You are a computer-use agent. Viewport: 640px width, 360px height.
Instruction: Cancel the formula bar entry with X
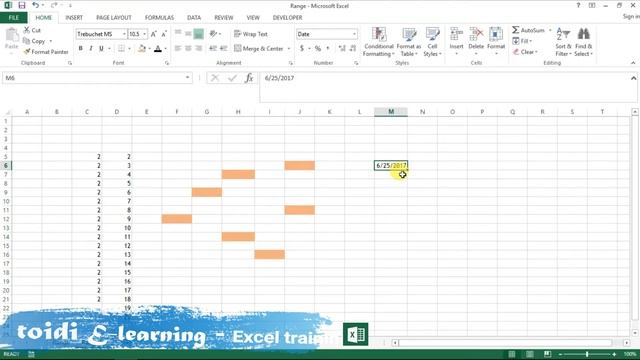pos(215,78)
